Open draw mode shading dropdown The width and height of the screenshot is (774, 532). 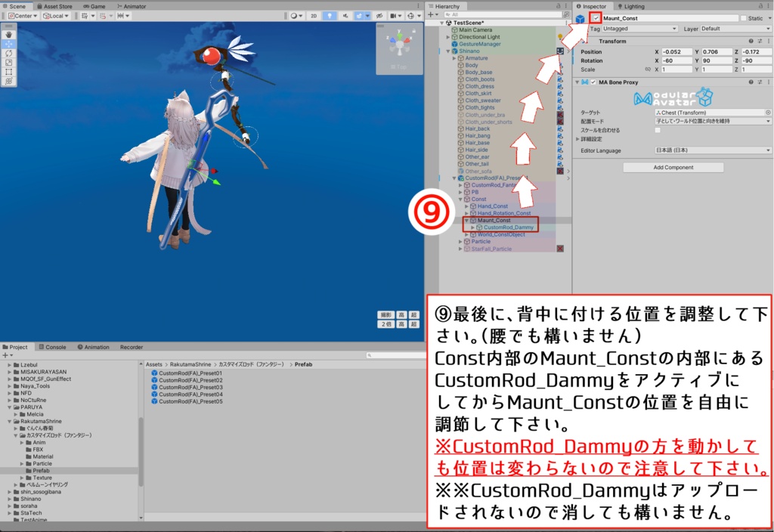[x=296, y=16]
